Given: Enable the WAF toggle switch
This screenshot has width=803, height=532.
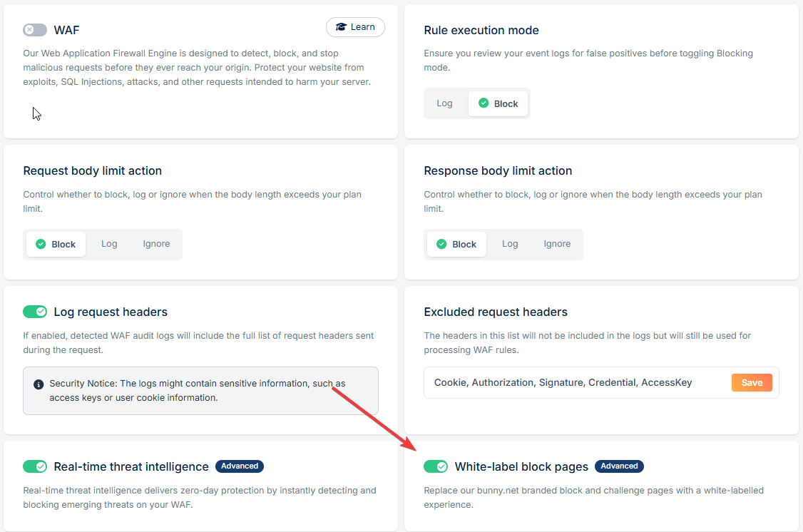Looking at the screenshot, I should click(x=35, y=30).
